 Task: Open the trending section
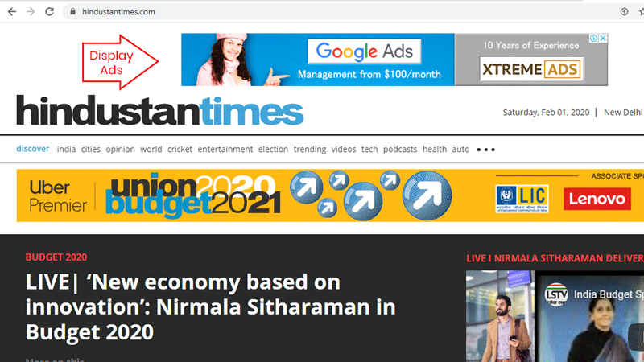pyautogui.click(x=310, y=150)
